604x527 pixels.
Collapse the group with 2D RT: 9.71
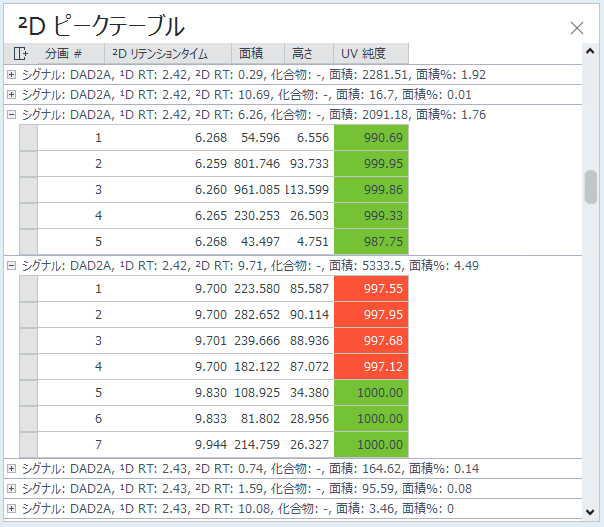(12, 266)
